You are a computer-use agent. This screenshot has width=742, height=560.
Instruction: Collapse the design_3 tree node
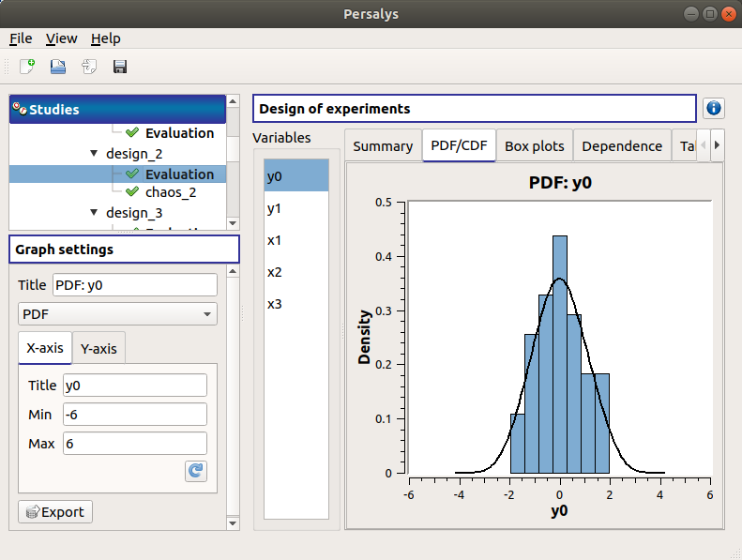pos(93,213)
